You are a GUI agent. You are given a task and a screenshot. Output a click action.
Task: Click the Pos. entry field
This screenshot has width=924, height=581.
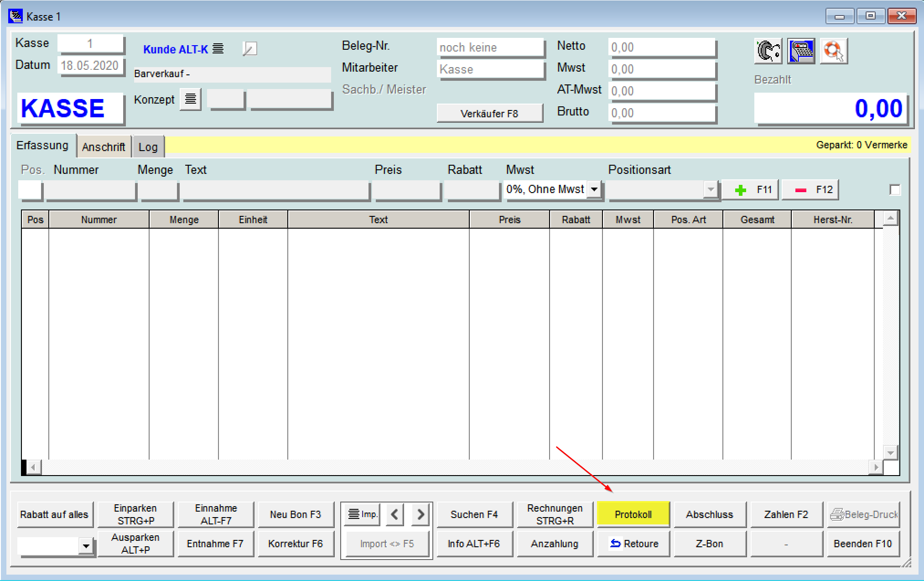click(x=30, y=190)
